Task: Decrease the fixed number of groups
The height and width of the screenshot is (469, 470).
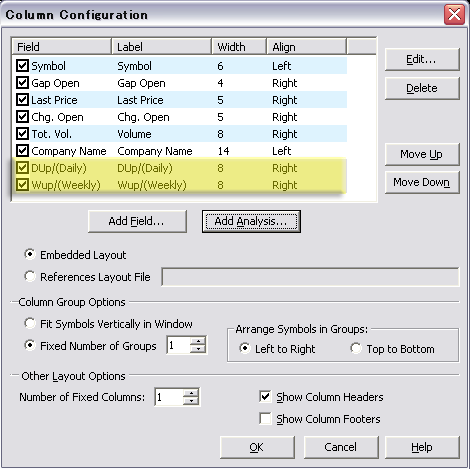Action: point(198,349)
